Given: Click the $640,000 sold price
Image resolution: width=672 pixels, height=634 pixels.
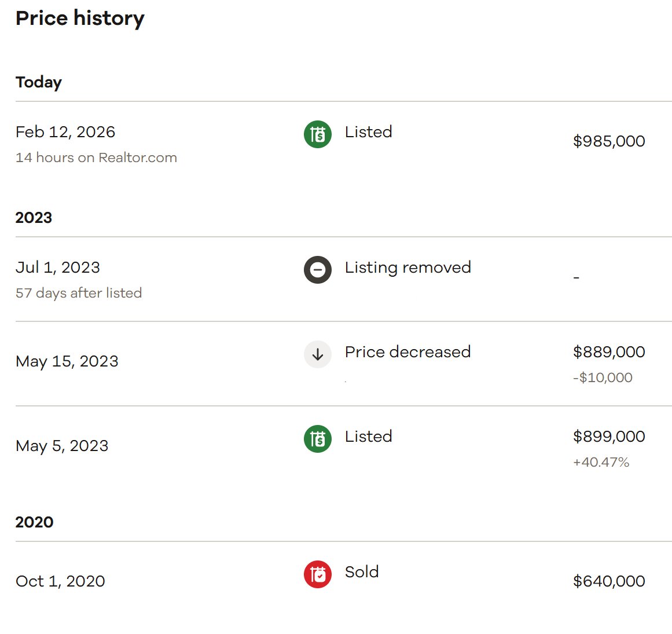Looking at the screenshot, I should coord(609,581).
